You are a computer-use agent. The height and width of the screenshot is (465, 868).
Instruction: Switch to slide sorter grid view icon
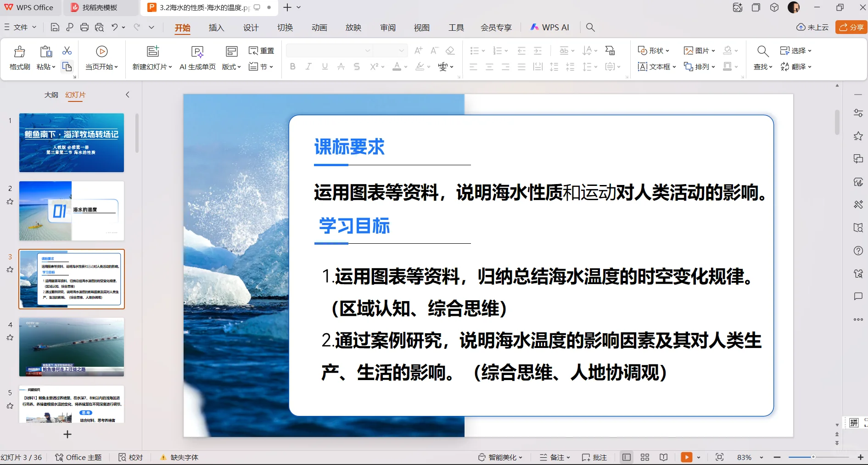pyautogui.click(x=645, y=457)
